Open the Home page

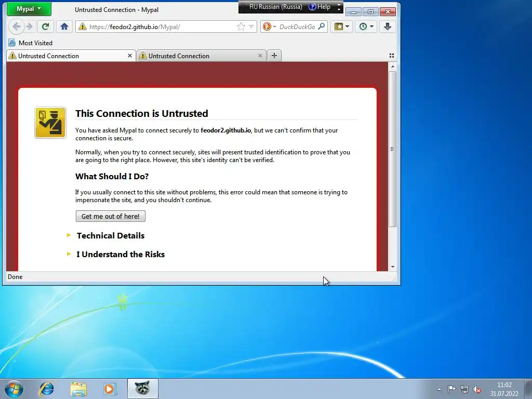[x=64, y=26]
